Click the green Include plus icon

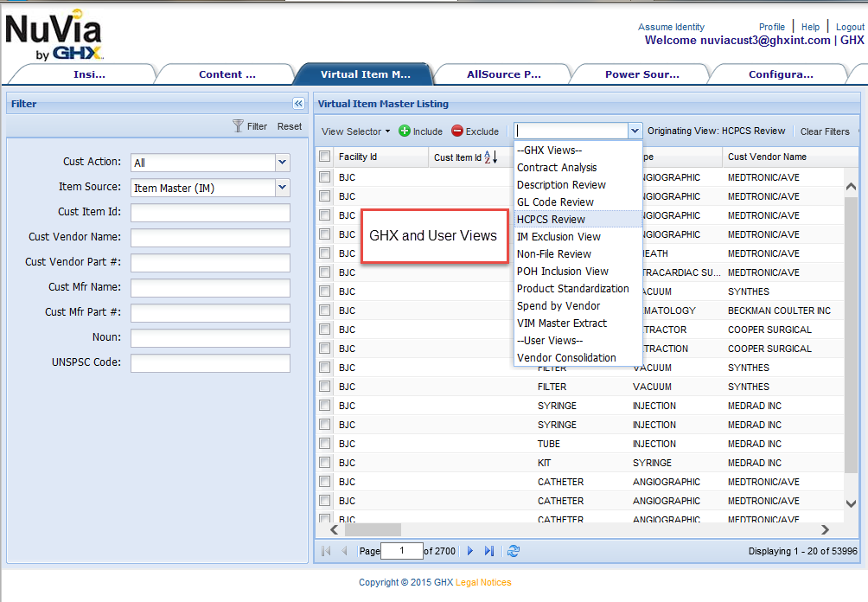405,131
